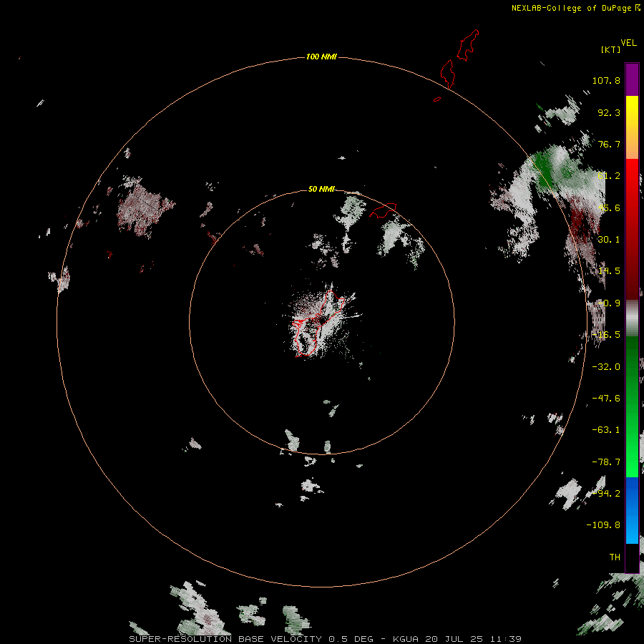
Task: Click the Guam island outline at radar center
Action: 318,323
